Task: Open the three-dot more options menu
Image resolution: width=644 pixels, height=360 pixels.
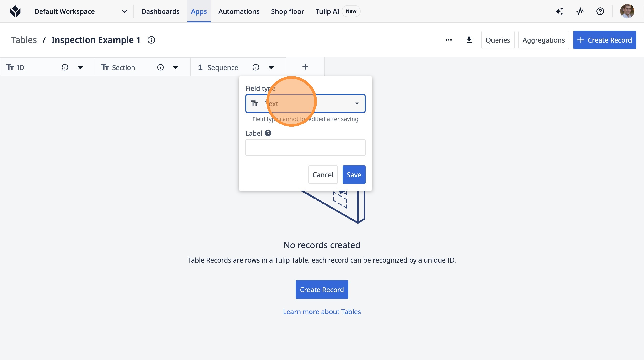Action: [x=449, y=40]
